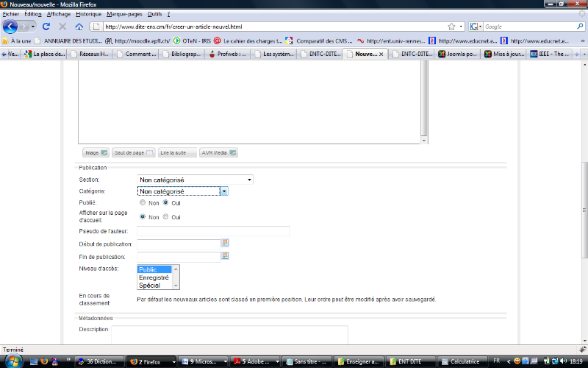Open Calculatrice from the taskbar
This screenshot has width=588, height=368.
point(462,361)
